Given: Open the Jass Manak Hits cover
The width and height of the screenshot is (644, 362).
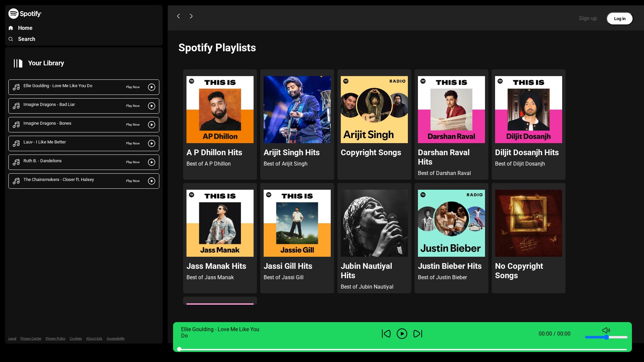Looking at the screenshot, I should pos(220,223).
